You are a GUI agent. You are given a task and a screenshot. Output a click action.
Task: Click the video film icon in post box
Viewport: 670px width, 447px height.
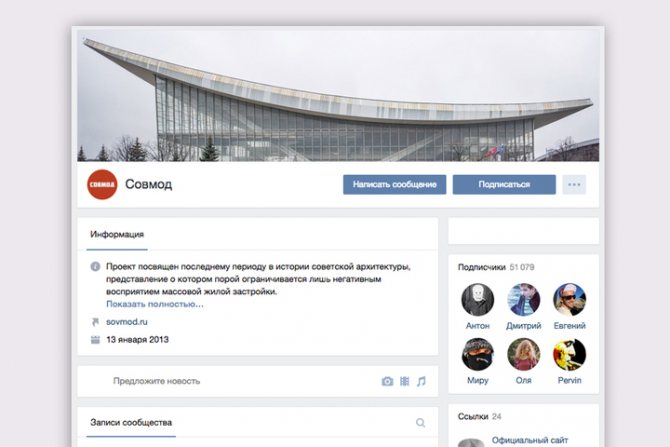405,381
